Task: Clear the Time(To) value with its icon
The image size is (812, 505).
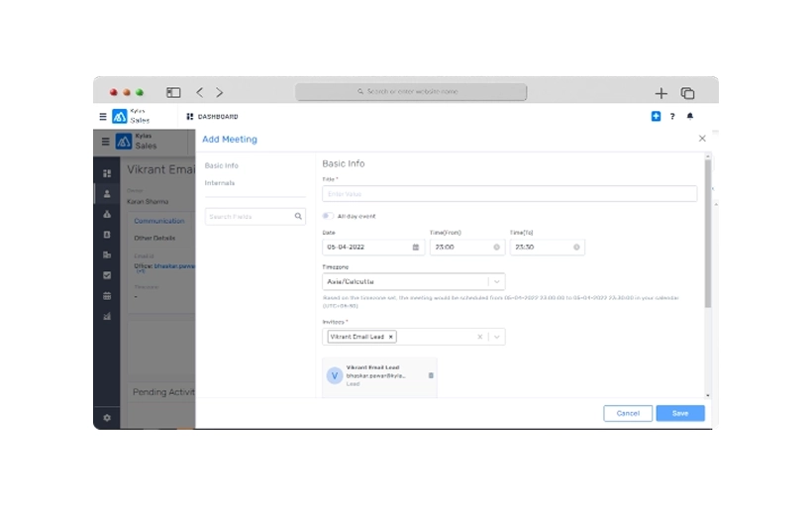Action: (x=576, y=248)
